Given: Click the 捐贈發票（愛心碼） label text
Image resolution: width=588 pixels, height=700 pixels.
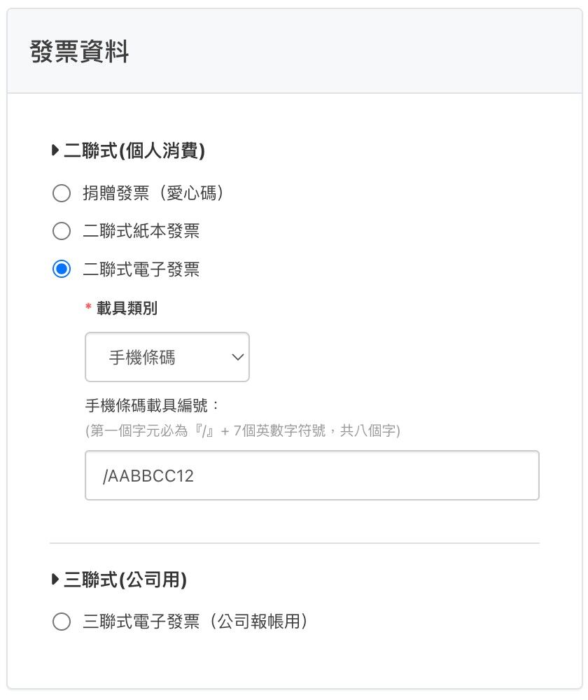Looking at the screenshot, I should (153, 193).
